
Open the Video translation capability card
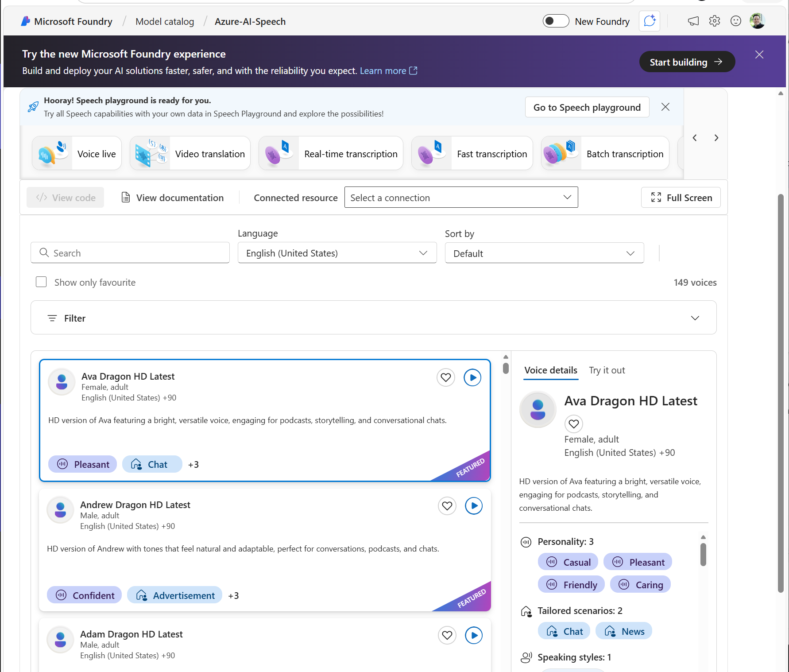pos(190,153)
